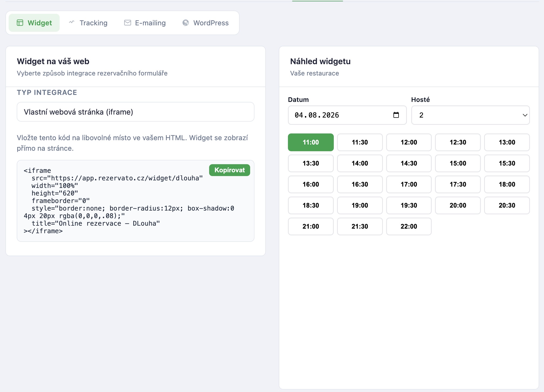
Task: Pick the 12:00 time slot
Action: [409, 142]
